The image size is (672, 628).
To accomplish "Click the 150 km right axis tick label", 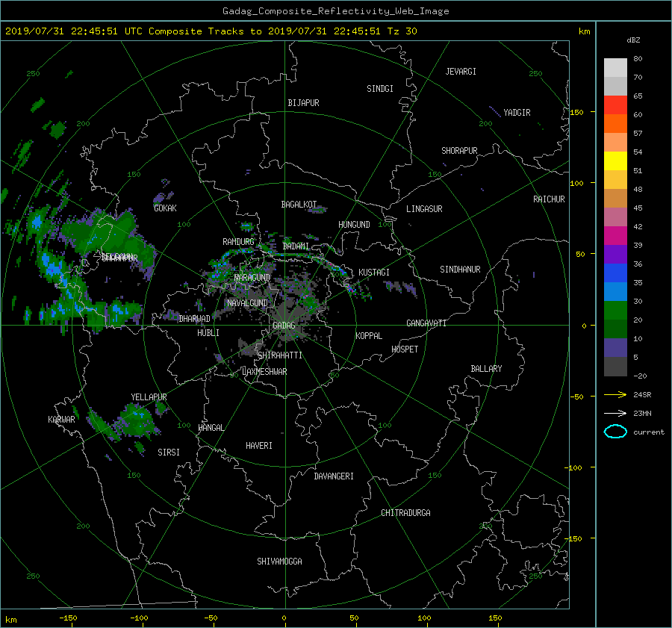I will (x=577, y=112).
